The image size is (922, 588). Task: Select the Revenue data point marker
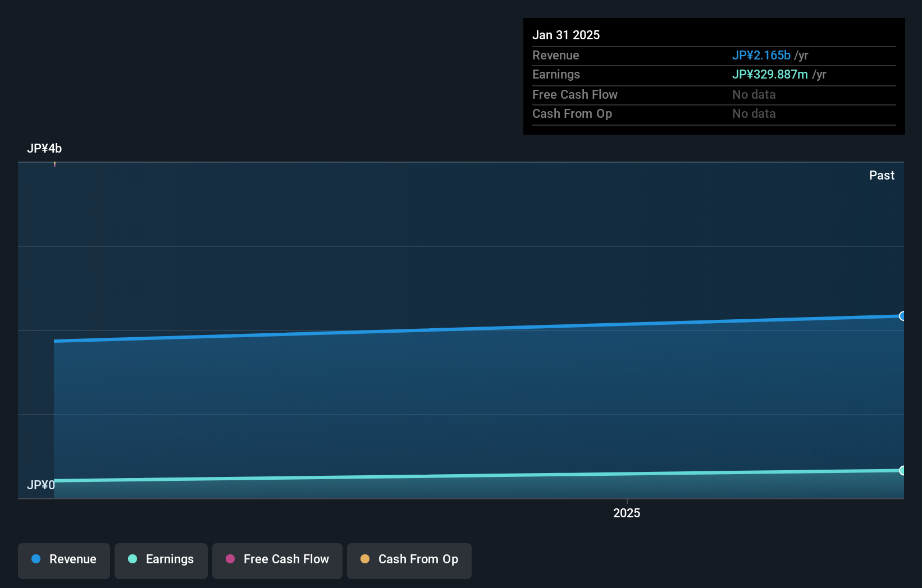click(902, 316)
